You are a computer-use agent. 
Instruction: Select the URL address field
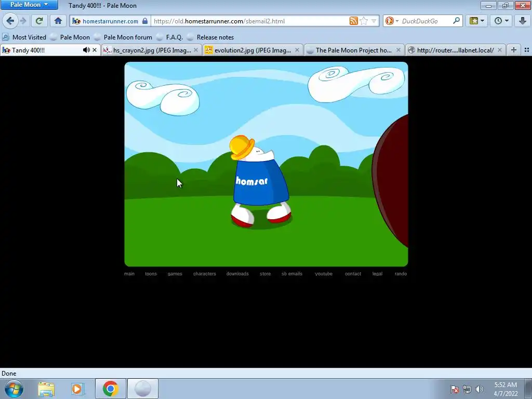point(249,21)
